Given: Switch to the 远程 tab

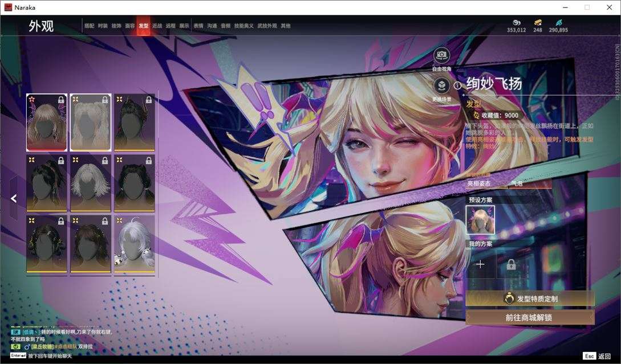Looking at the screenshot, I should (x=171, y=26).
